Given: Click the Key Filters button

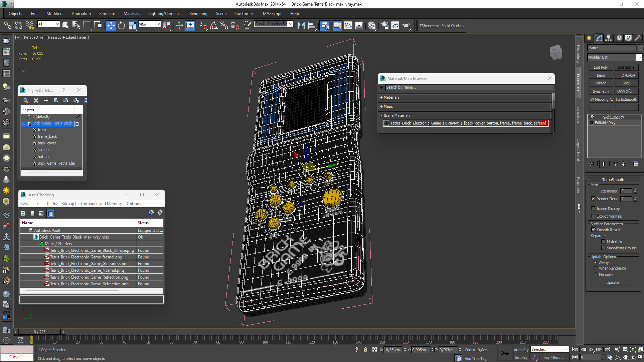Looking at the screenshot, I should coord(554,357).
